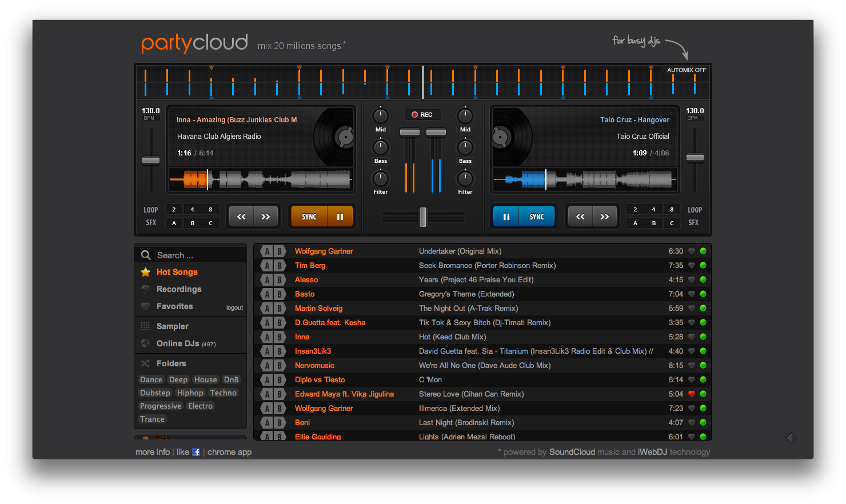This screenshot has width=846, height=504.
Task: Open the Favorites section
Action: 175,306
